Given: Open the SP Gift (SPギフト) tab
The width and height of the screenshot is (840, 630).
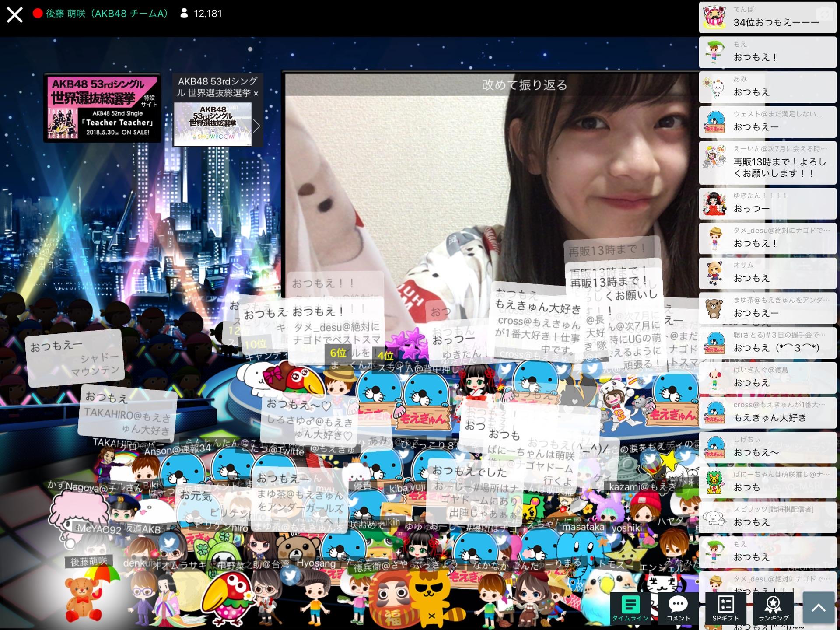Looking at the screenshot, I should point(725,608).
